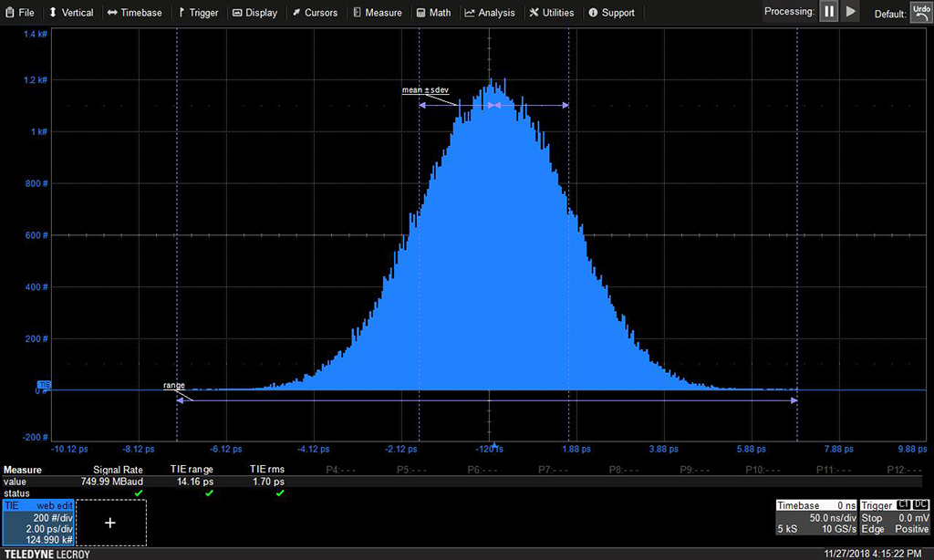Open the Trigger settings descriptor box
This screenshot has width=934, height=560.
coord(894,517)
